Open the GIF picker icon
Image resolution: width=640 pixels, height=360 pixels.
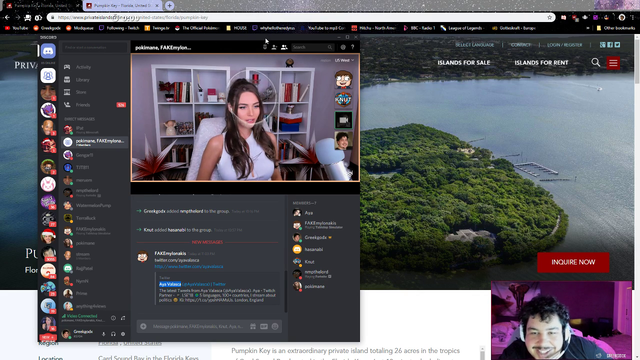point(264,327)
